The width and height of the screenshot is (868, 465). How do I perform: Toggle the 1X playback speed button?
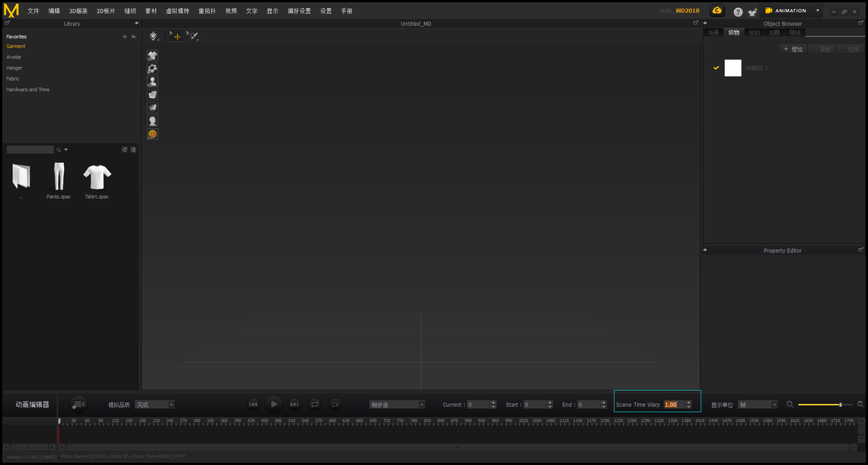click(x=335, y=404)
